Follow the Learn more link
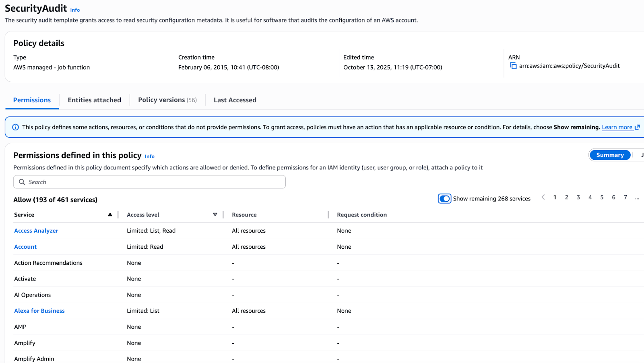The height and width of the screenshot is (363, 644). 617,127
